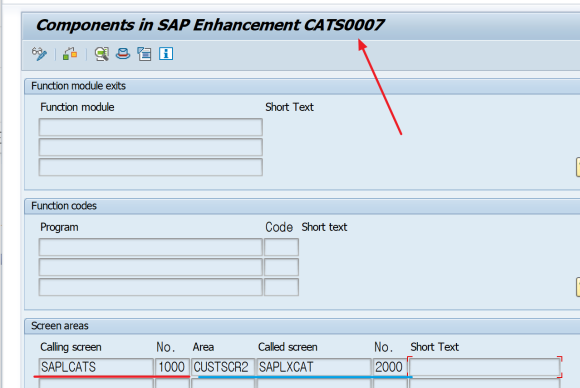The width and height of the screenshot is (580, 388).
Task: Toggle Display/Change mode with glasses-pencil icon
Action: coord(39,54)
